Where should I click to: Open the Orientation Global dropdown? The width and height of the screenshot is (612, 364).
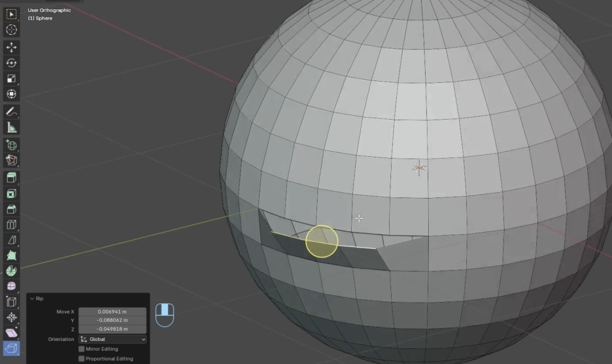[112, 339]
